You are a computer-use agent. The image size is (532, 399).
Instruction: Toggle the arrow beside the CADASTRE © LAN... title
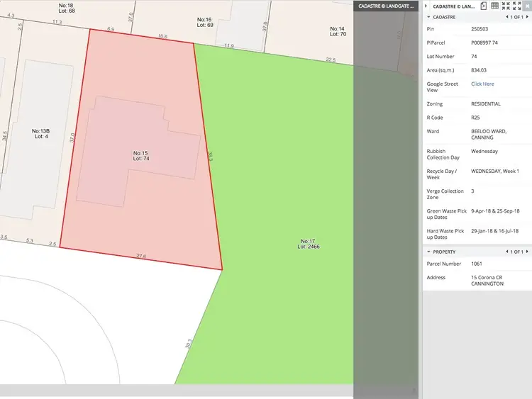[x=426, y=6]
